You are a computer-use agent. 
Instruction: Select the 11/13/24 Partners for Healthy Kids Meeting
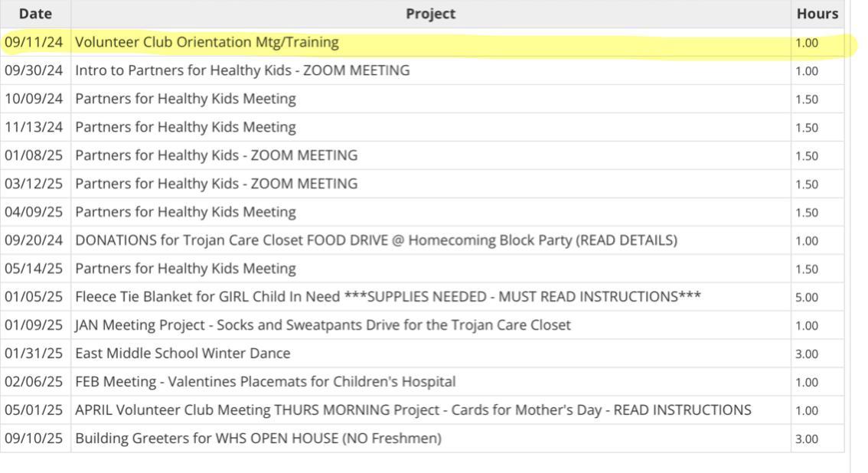tap(185, 127)
